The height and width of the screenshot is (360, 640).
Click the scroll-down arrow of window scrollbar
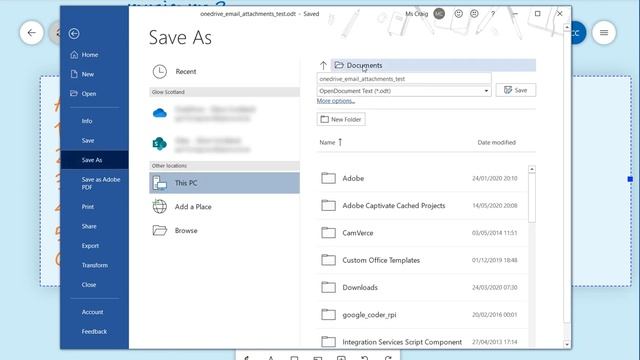click(567, 344)
